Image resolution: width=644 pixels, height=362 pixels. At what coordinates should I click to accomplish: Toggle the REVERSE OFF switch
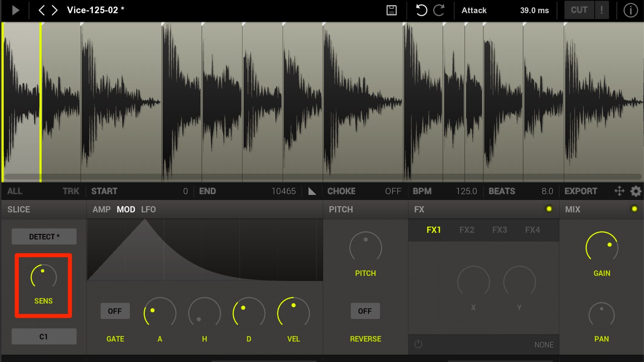coord(365,311)
